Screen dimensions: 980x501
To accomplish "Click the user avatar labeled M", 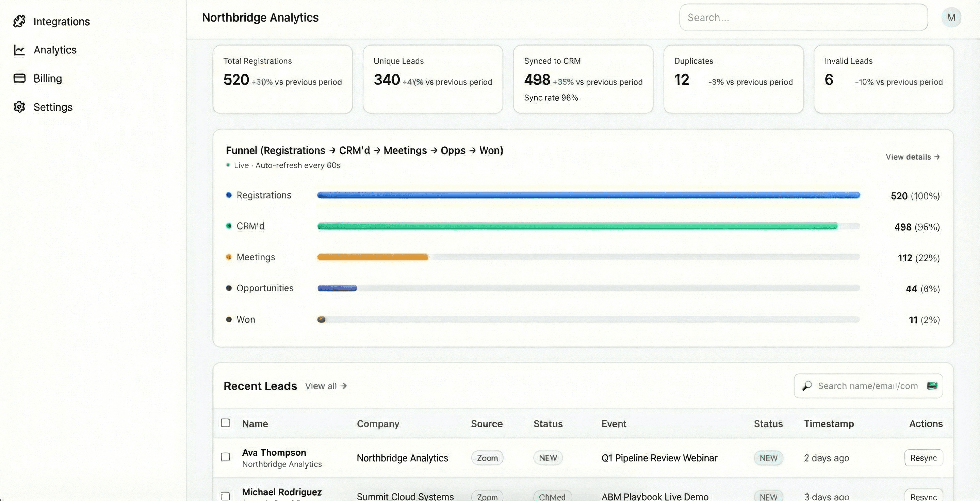I will point(951,17).
